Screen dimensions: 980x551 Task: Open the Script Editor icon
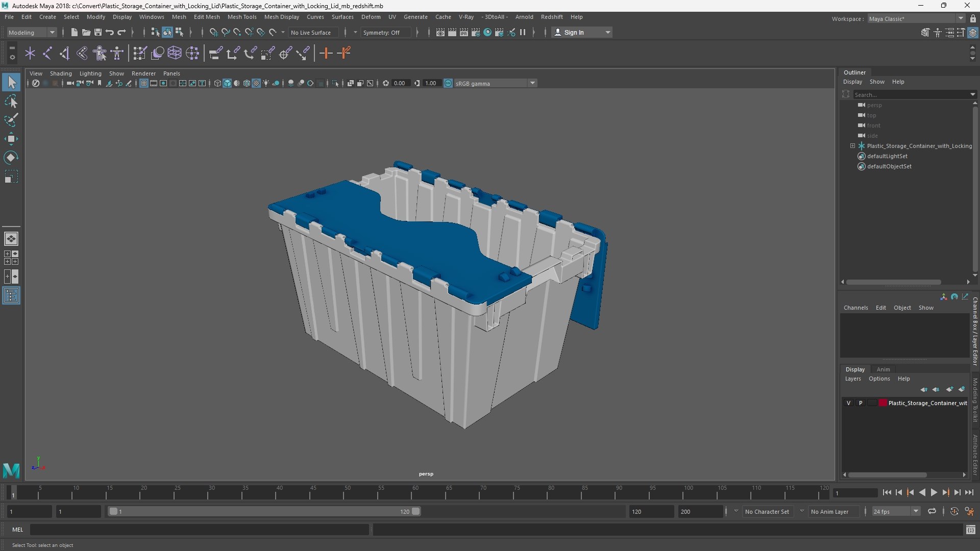(x=971, y=530)
